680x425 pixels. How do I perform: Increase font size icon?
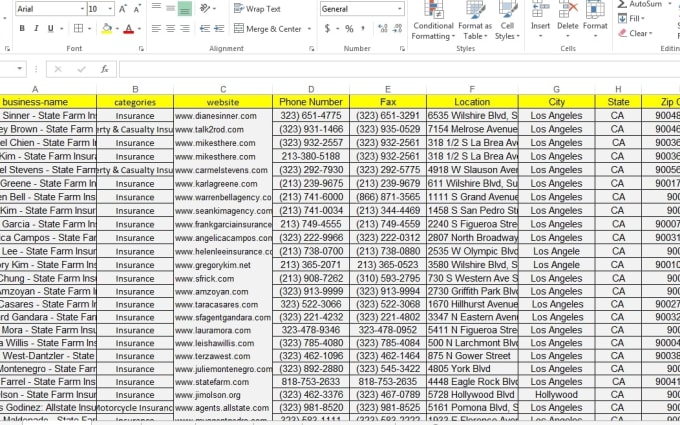pos(123,9)
